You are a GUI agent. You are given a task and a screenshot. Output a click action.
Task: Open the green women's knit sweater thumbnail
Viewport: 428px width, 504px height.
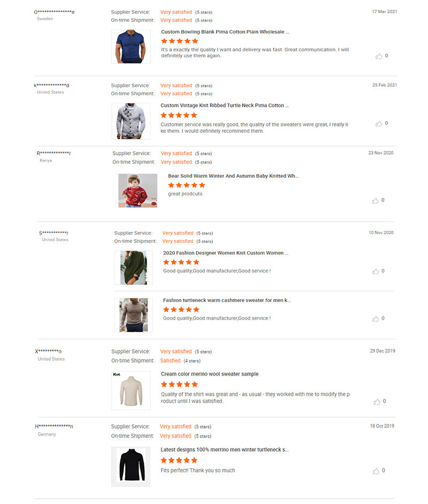coord(133,267)
